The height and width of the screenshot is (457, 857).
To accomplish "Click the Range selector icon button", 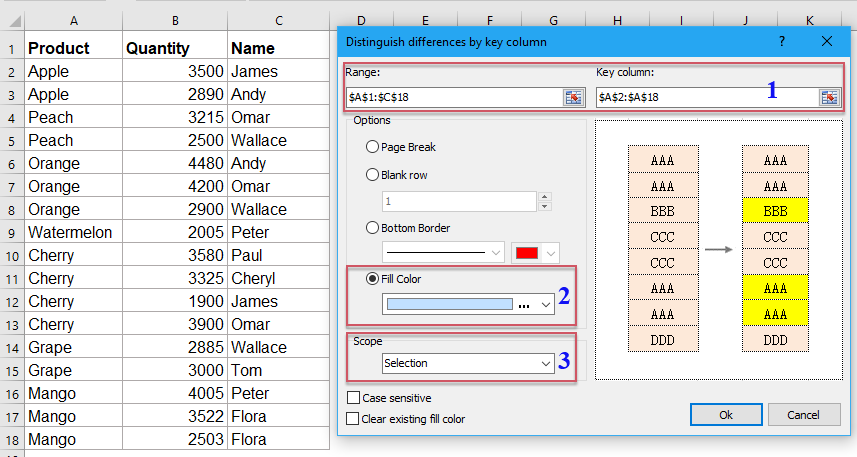I will [x=573, y=97].
